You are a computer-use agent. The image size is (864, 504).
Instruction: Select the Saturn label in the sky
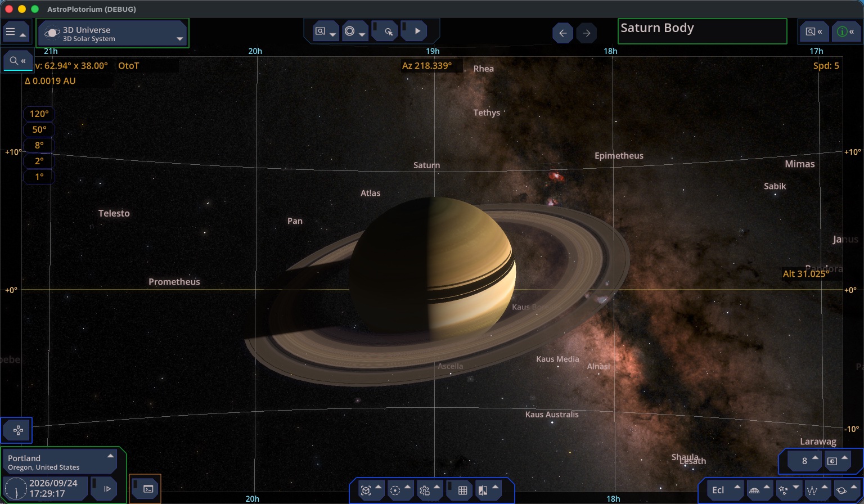(426, 165)
